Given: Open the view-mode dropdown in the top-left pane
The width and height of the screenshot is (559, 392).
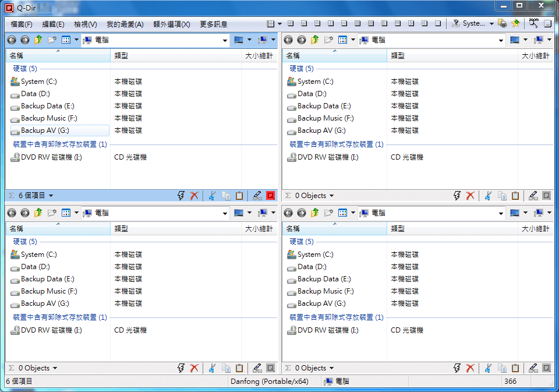Looking at the screenshot, I should 69,40.
